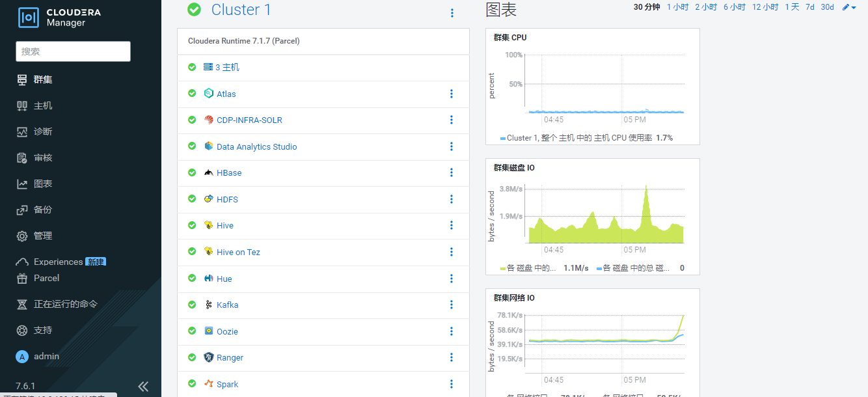
Task: Click the Oozie service icon
Action: pyautogui.click(x=209, y=331)
